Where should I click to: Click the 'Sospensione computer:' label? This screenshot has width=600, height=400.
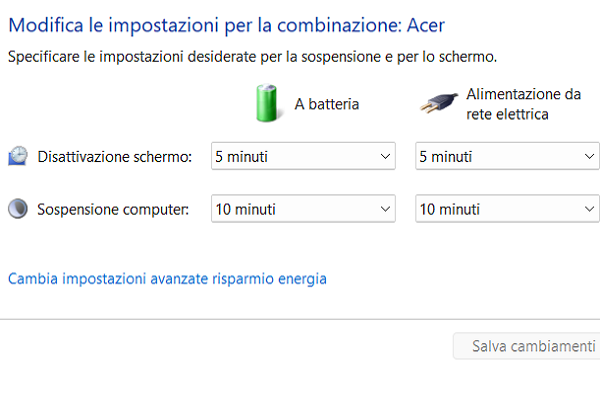[114, 210]
